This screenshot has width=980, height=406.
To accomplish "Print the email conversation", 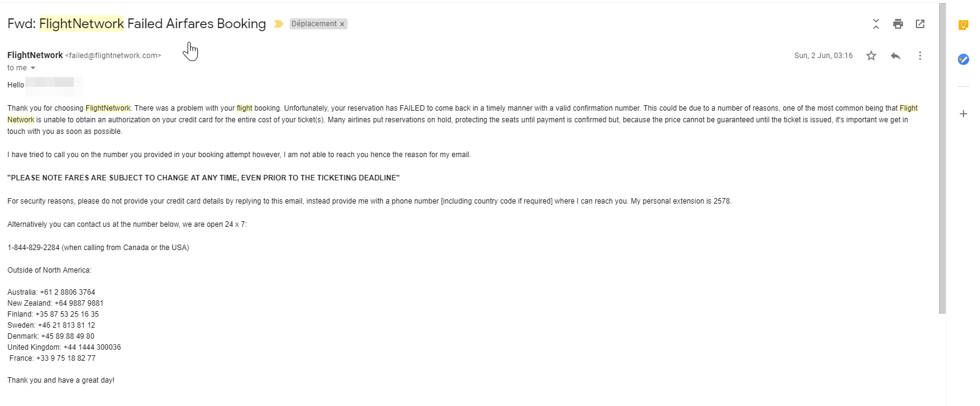I will point(898,24).
